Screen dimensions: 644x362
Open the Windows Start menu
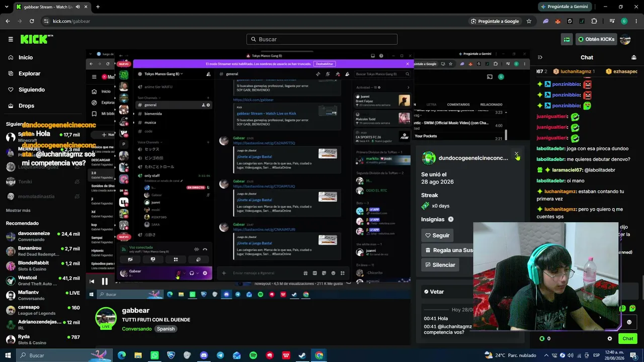(8, 355)
